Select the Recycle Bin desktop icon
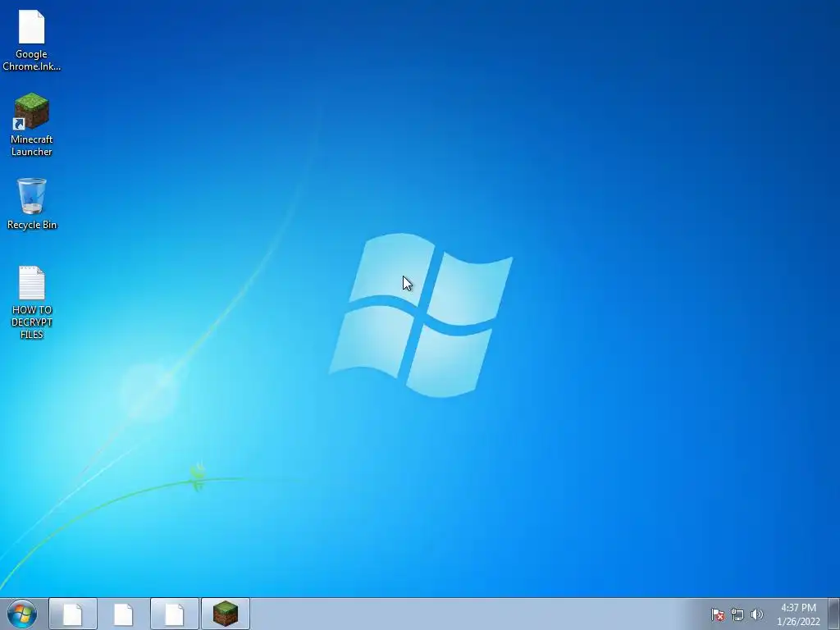 [x=32, y=204]
